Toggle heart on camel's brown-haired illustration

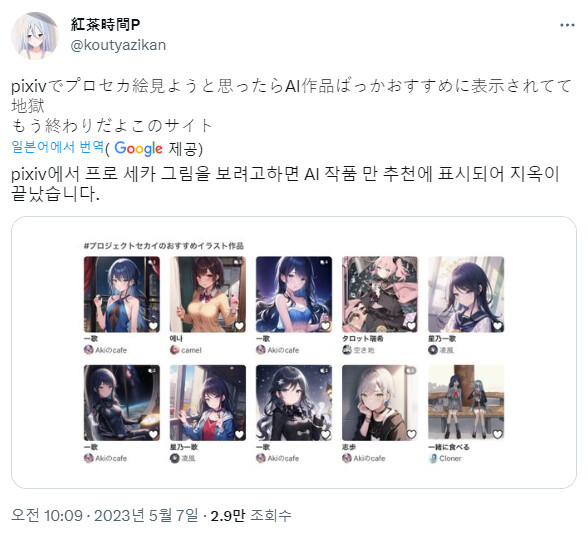(239, 326)
